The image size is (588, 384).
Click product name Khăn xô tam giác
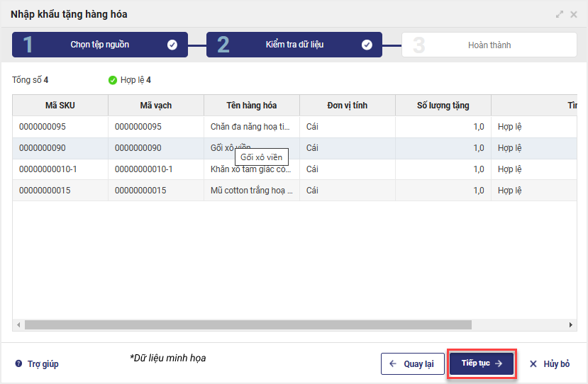[250, 169]
